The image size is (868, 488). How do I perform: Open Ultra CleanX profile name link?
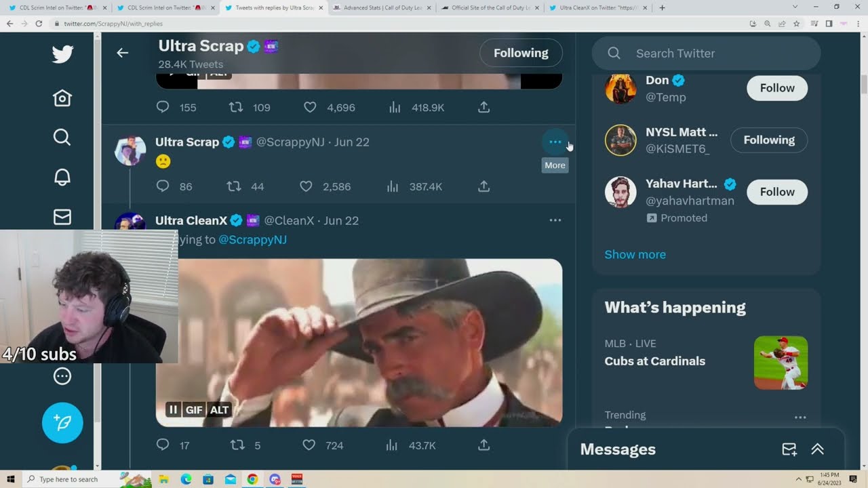[x=191, y=220]
